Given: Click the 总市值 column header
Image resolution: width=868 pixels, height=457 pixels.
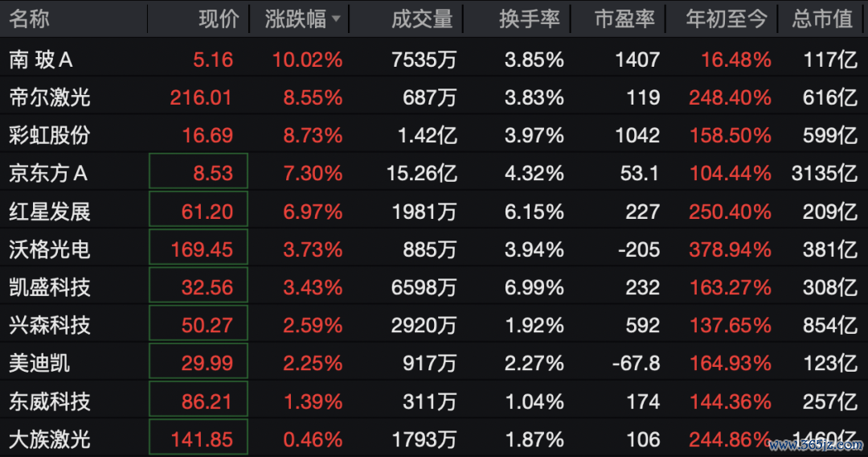Looking at the screenshot, I should [822, 19].
